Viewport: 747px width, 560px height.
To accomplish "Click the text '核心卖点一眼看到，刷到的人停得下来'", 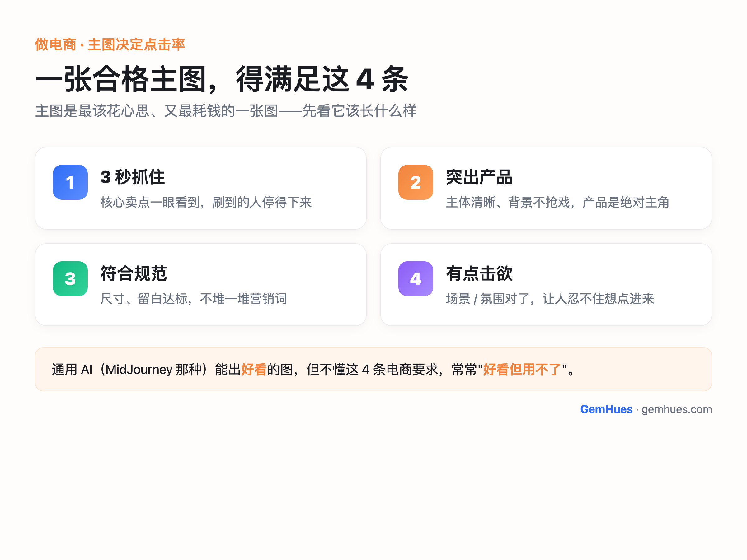I will [206, 202].
